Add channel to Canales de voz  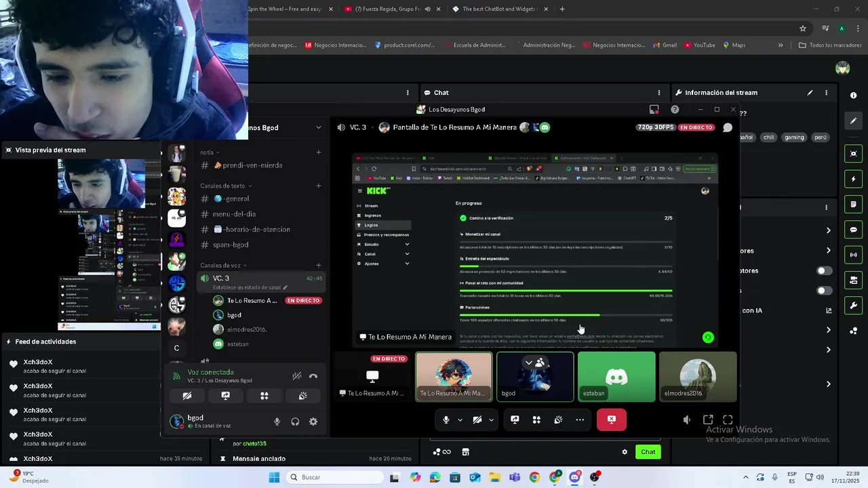tap(319, 265)
